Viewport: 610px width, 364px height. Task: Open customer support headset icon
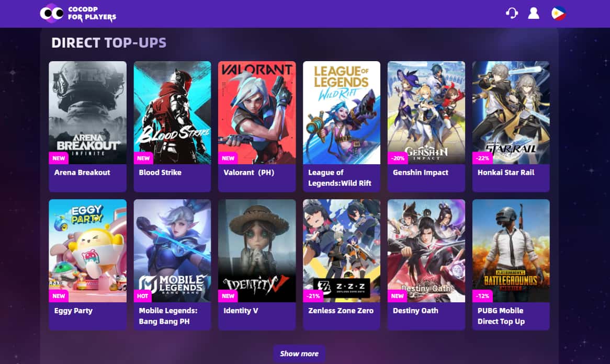(512, 13)
